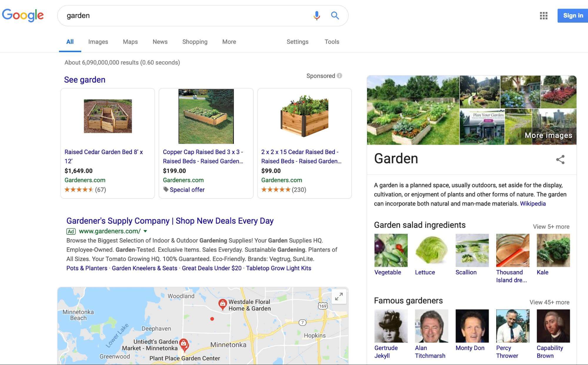Screen dimensions: 588x365
Task: Open the Google apps grid icon
Action: point(544,16)
